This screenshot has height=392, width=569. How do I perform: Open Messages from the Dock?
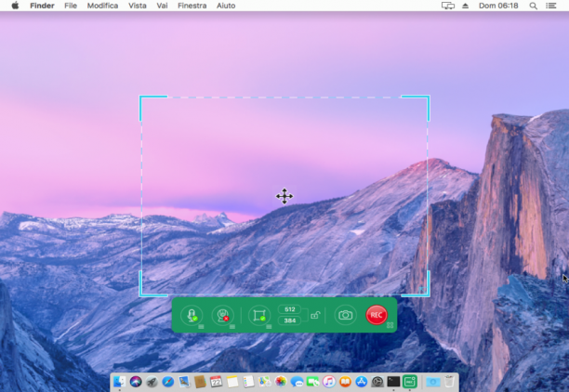pos(297,382)
